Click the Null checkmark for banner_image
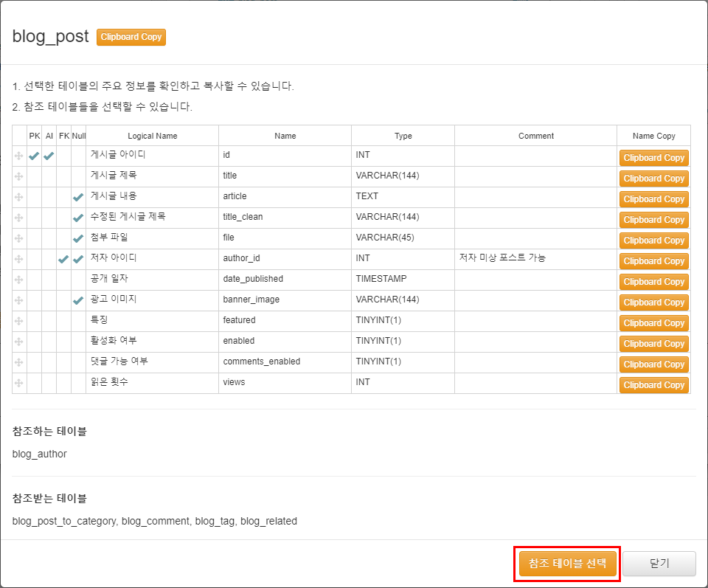The width and height of the screenshot is (708, 588). pyautogui.click(x=78, y=301)
